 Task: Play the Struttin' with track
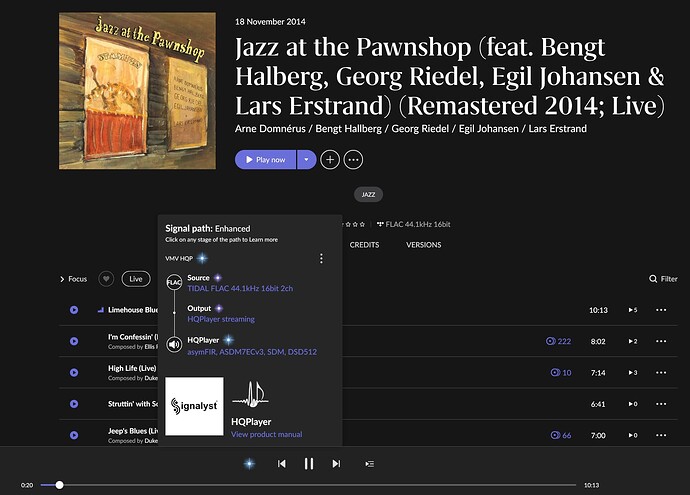pyautogui.click(x=74, y=403)
